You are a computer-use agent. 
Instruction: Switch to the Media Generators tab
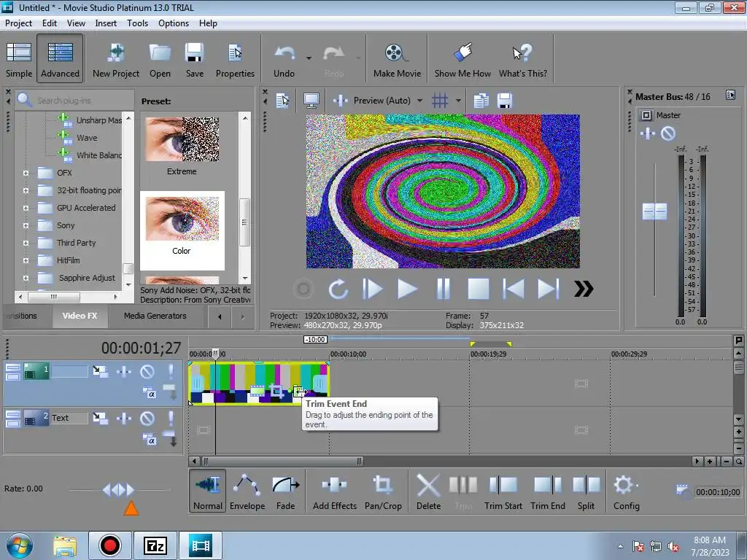pos(155,316)
